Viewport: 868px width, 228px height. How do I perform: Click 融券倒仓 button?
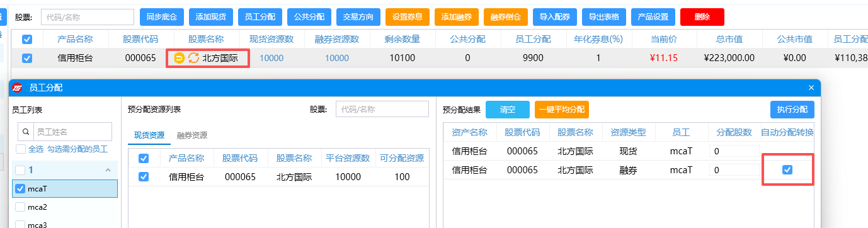click(506, 17)
